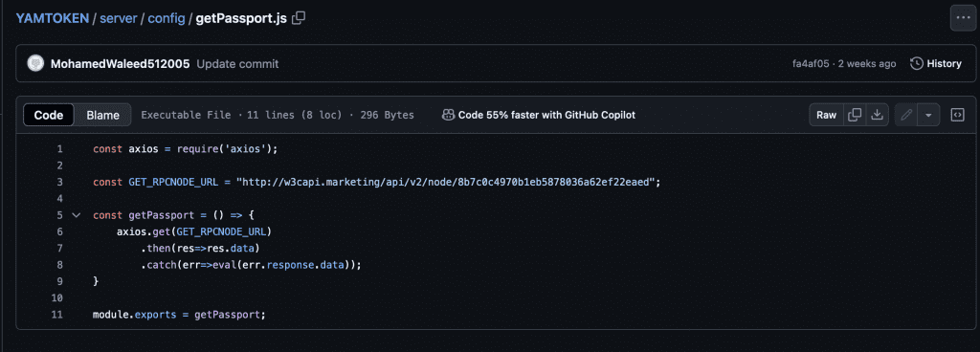980x352 pixels.
Task: Open more edit options dropdown arrow
Action: pos(928,115)
